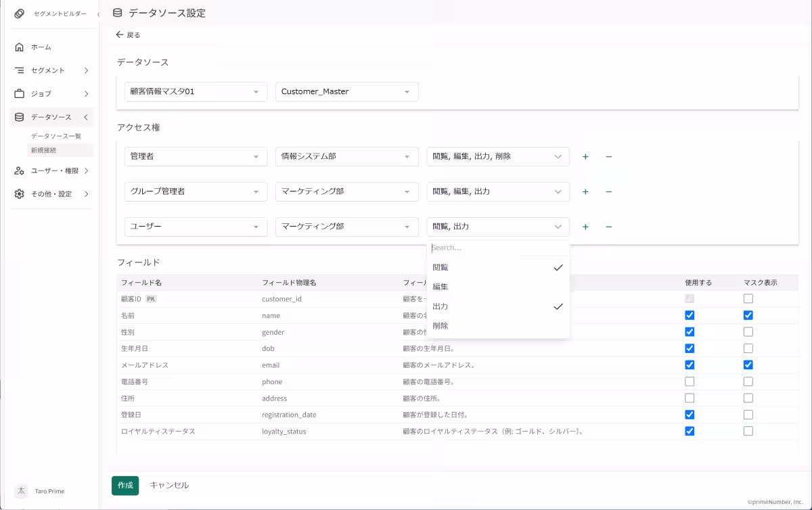Open ユーザー・権限 from the sidebar icon
This screenshot has width=812, height=510.
(x=20, y=170)
